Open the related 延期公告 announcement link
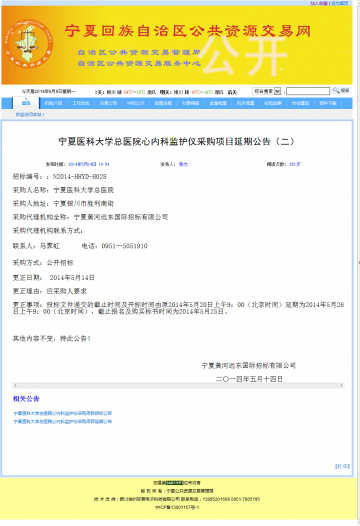360x526 pixels. (62, 421)
